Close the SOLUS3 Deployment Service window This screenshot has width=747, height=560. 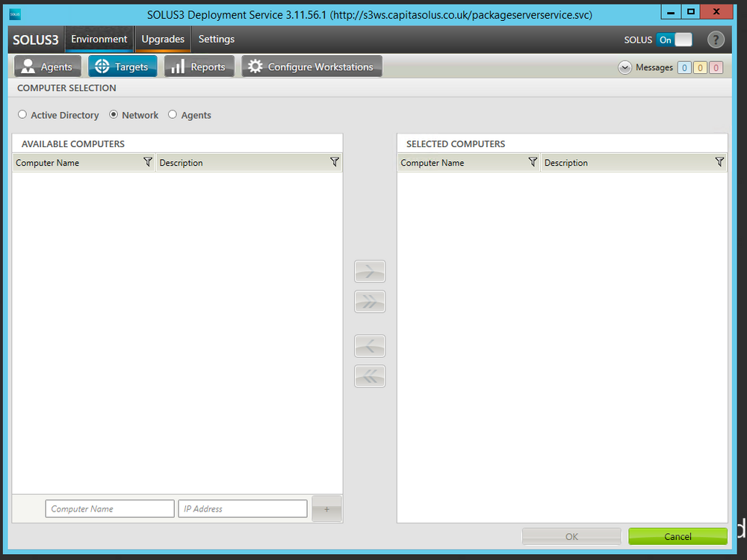[716, 12]
